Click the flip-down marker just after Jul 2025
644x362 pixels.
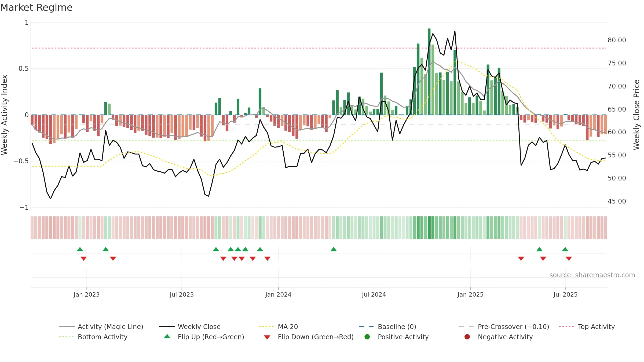[x=569, y=258]
